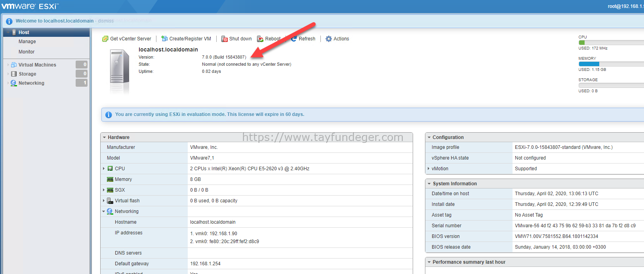This screenshot has height=274, width=644.
Task: Click the Memory usage bar
Action: click(611, 64)
